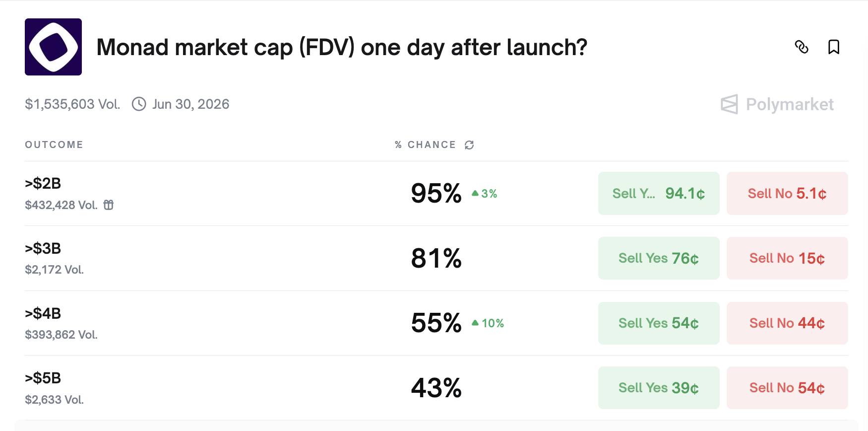Screen dimensions: 868x431
Task: Click the clock icon by the end date
Action: (x=139, y=104)
